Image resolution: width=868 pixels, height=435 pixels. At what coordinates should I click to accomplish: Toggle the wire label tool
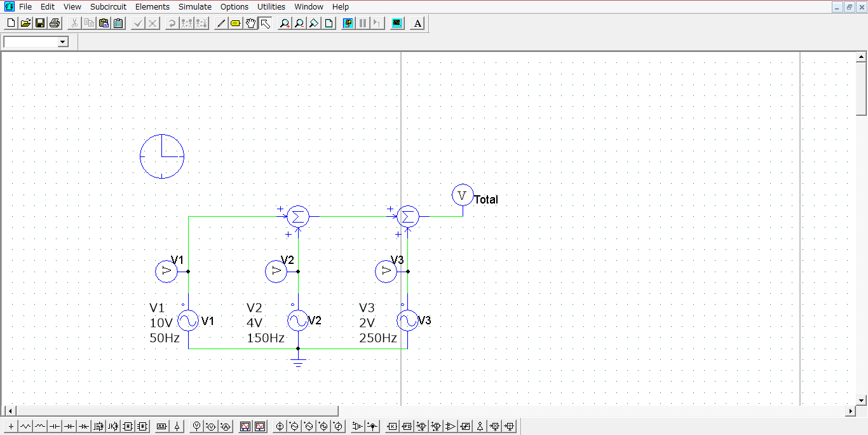click(x=235, y=23)
